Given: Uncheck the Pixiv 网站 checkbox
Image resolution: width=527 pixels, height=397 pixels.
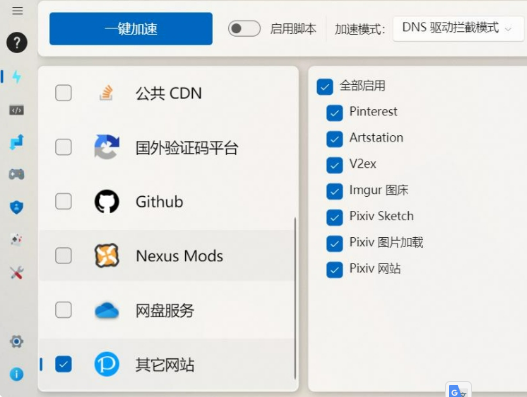Looking at the screenshot, I should [x=334, y=270].
